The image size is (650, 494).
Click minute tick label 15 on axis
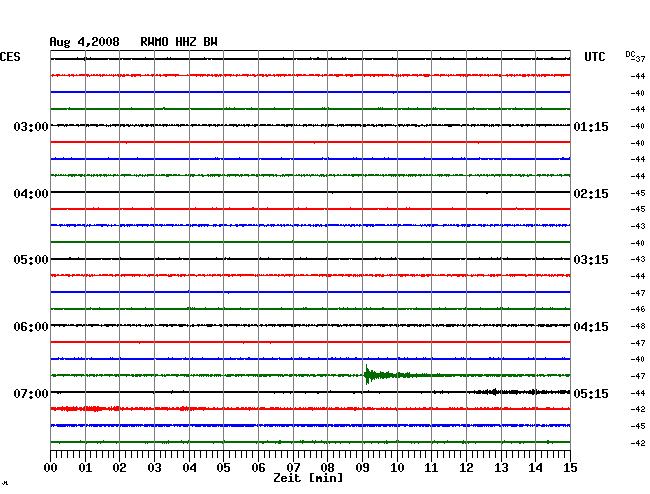click(570, 467)
